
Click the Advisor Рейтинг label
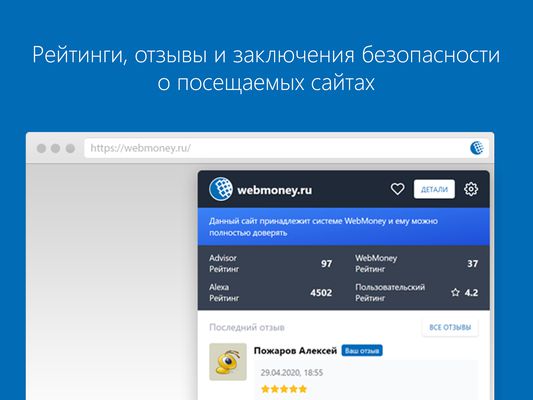pos(224,263)
